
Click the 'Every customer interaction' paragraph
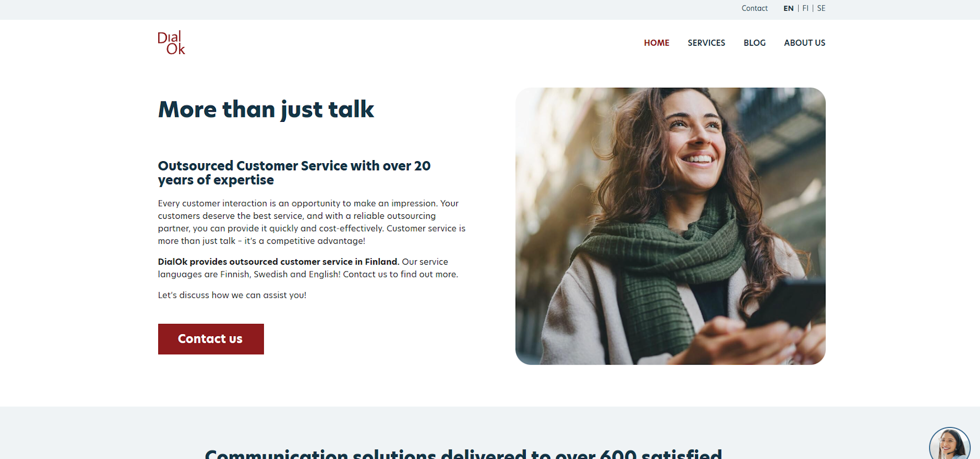(x=312, y=222)
